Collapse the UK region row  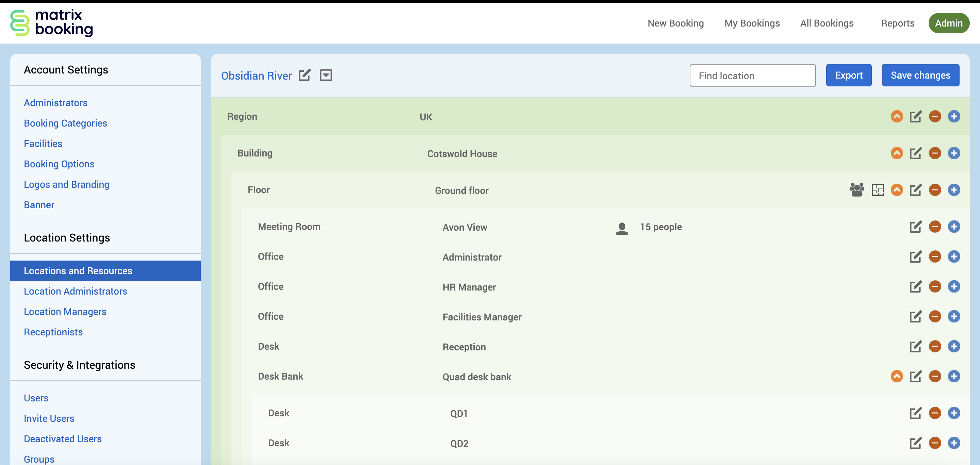coord(896,117)
